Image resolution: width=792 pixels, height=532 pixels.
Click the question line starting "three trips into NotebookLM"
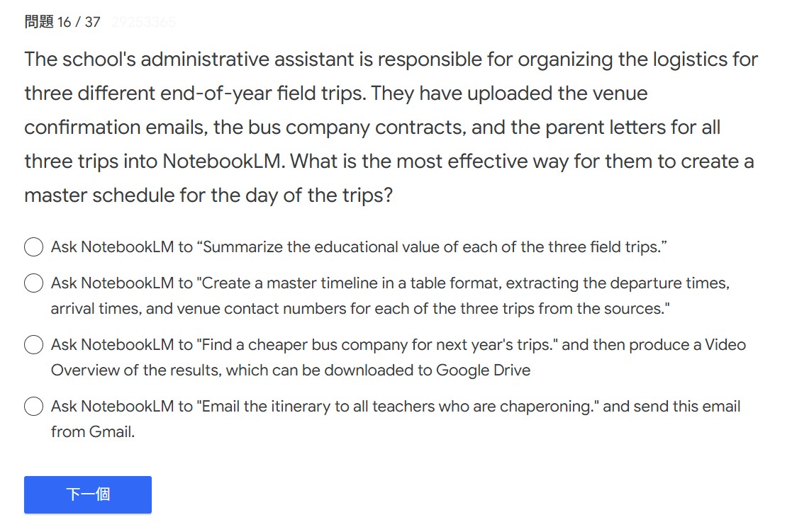point(389,162)
